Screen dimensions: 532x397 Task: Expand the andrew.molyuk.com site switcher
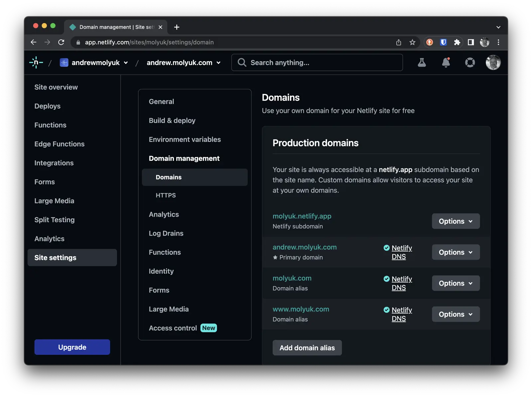point(218,63)
